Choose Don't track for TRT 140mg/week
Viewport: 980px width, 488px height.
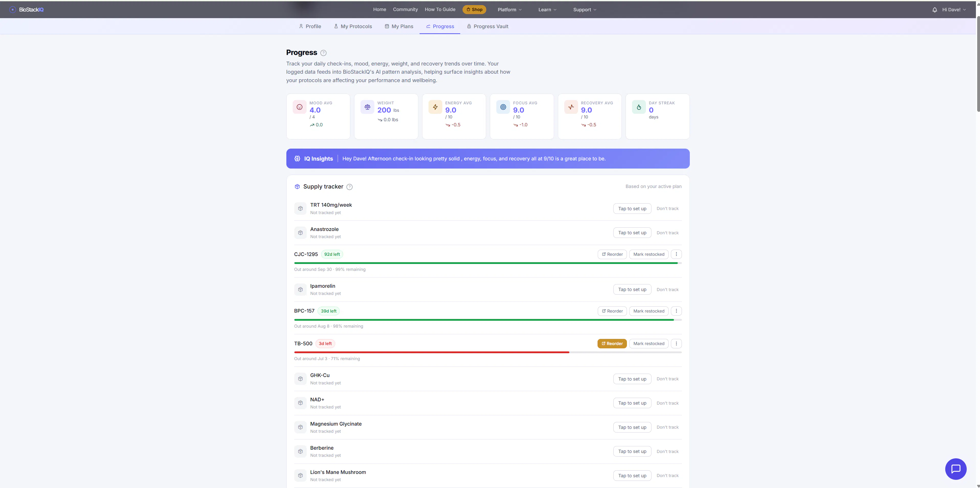point(667,209)
